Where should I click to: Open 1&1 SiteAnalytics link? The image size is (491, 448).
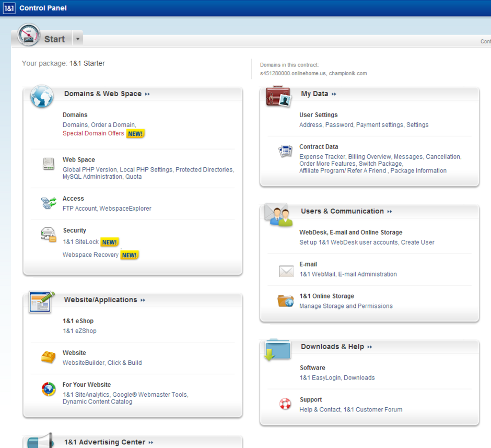tap(86, 395)
